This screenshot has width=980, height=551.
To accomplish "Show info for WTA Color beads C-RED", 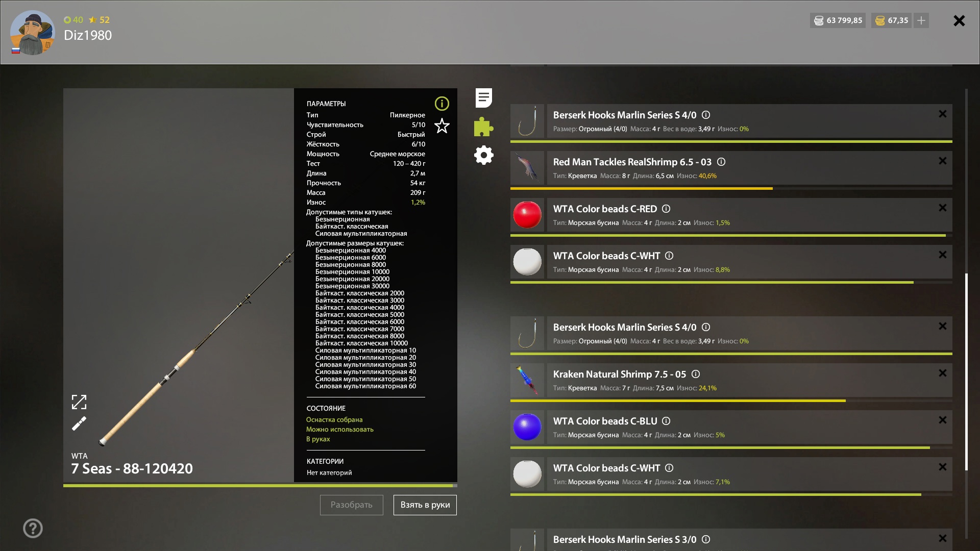I will tap(666, 209).
